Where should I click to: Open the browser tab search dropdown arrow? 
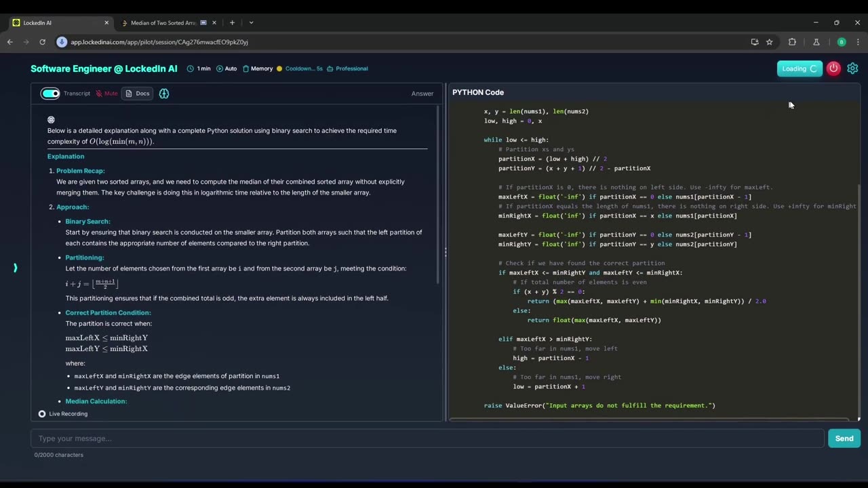click(251, 22)
